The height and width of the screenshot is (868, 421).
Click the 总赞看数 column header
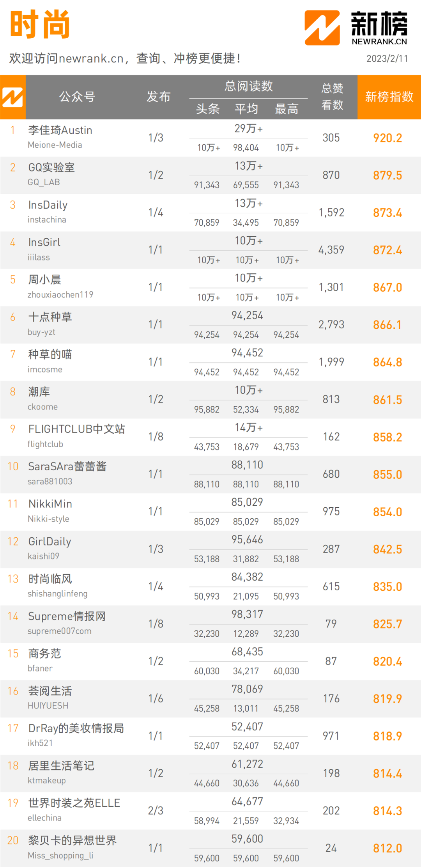[332, 97]
